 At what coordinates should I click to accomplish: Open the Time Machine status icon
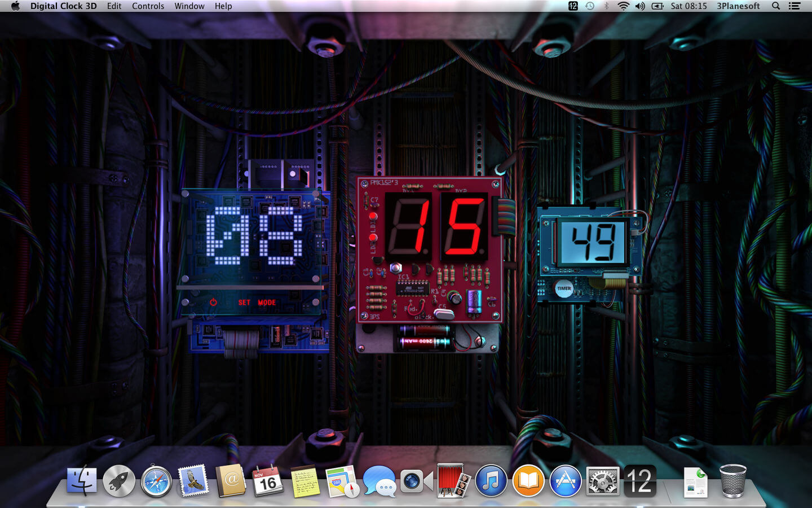tap(590, 6)
